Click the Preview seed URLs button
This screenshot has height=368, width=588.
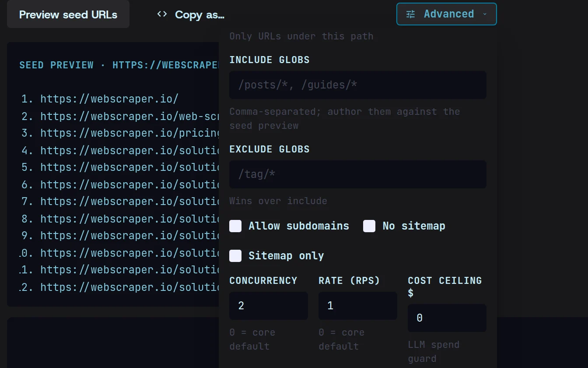68,14
